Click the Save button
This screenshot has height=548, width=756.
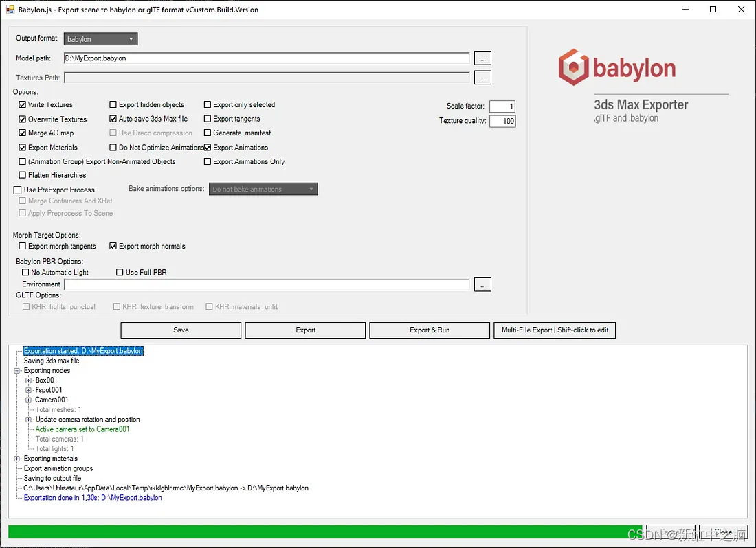pos(181,330)
